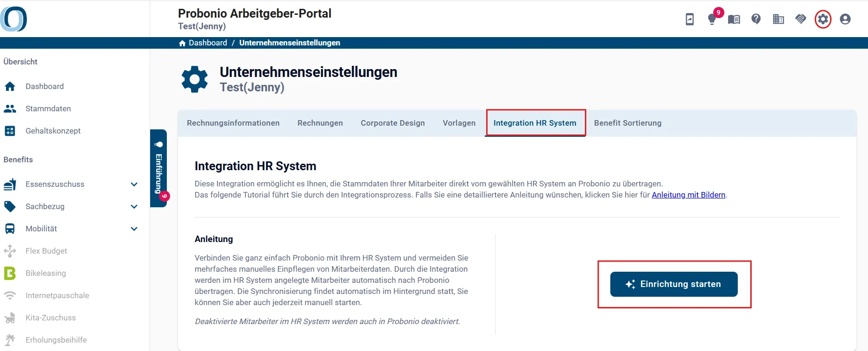
Task: Click the Stammdaten people icon
Action: tap(10, 108)
